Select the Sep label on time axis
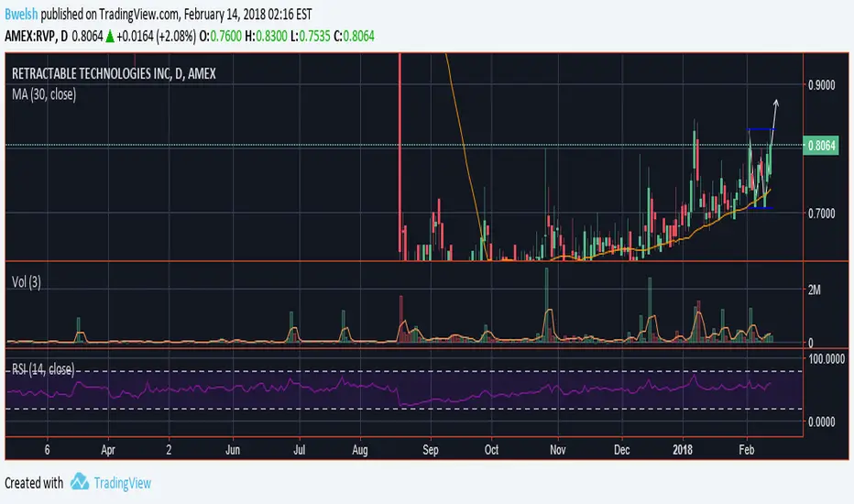854x504 pixels. pos(431,450)
